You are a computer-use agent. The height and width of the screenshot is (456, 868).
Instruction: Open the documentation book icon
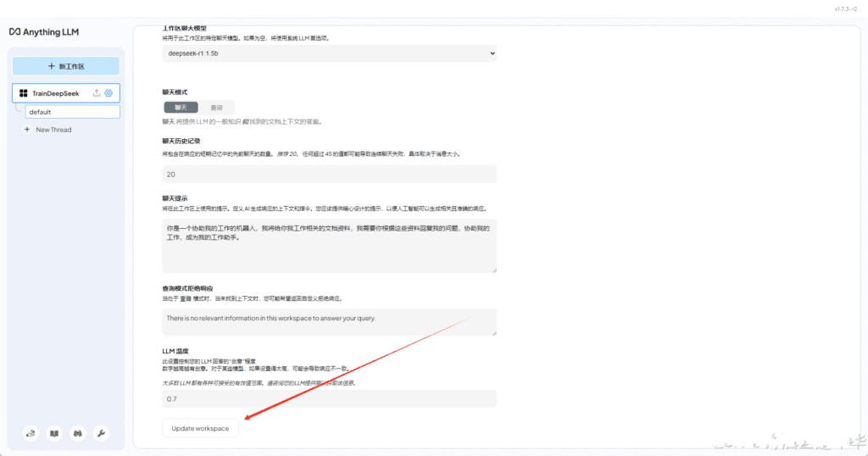54,433
